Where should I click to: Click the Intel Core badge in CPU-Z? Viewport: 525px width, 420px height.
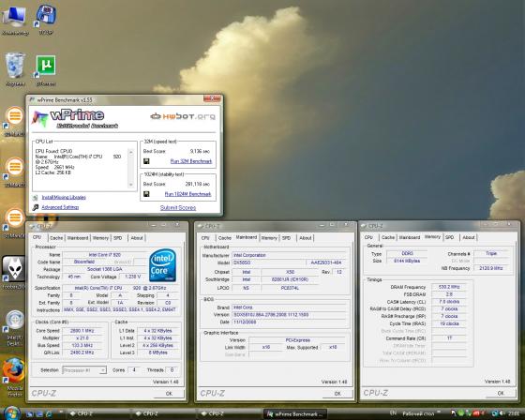pyautogui.click(x=163, y=265)
